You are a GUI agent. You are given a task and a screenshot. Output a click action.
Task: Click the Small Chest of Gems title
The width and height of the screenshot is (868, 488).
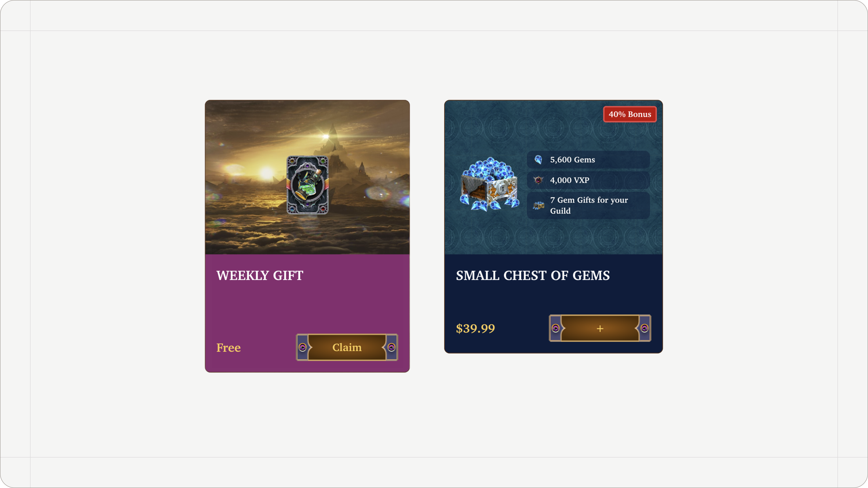pos(533,275)
